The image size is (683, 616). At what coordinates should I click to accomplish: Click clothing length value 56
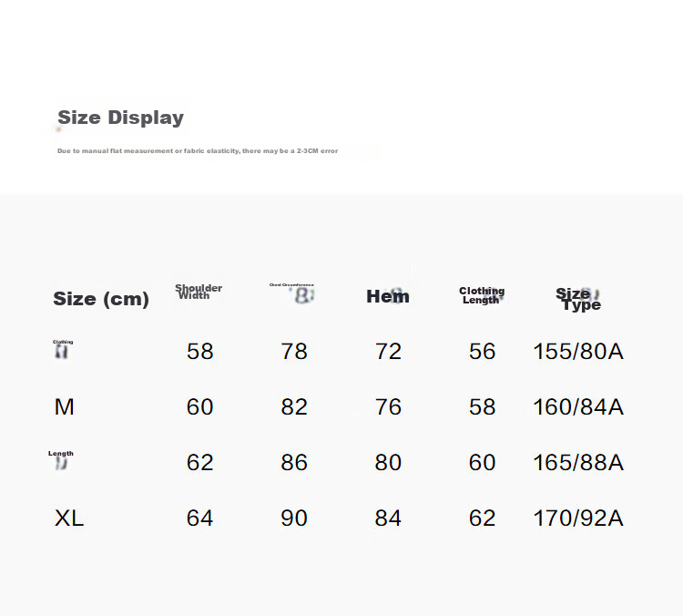482,352
